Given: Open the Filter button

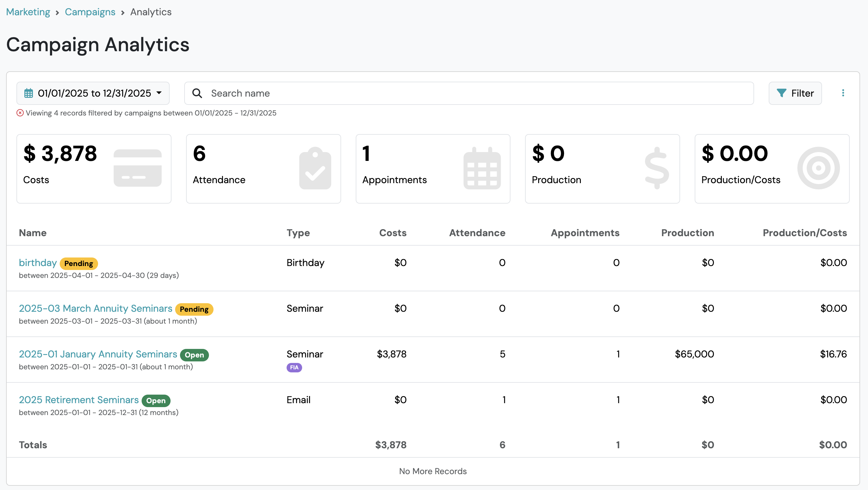Looking at the screenshot, I should (795, 93).
